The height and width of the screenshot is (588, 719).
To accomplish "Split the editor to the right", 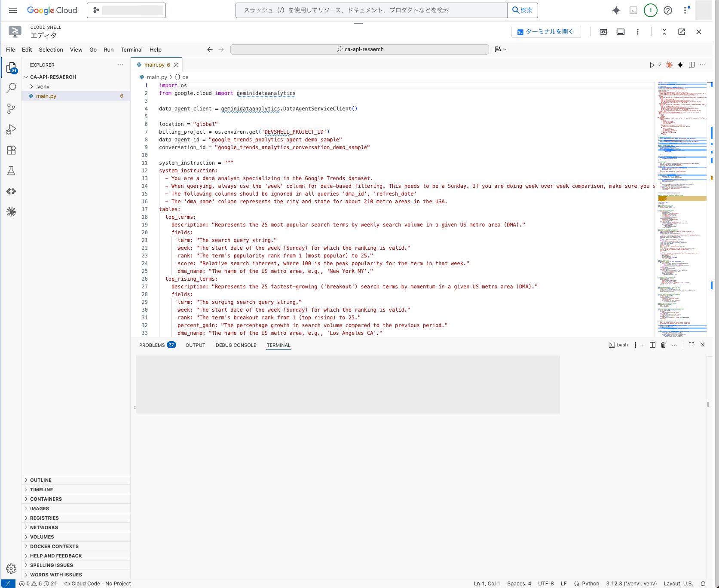I will pyautogui.click(x=691, y=65).
